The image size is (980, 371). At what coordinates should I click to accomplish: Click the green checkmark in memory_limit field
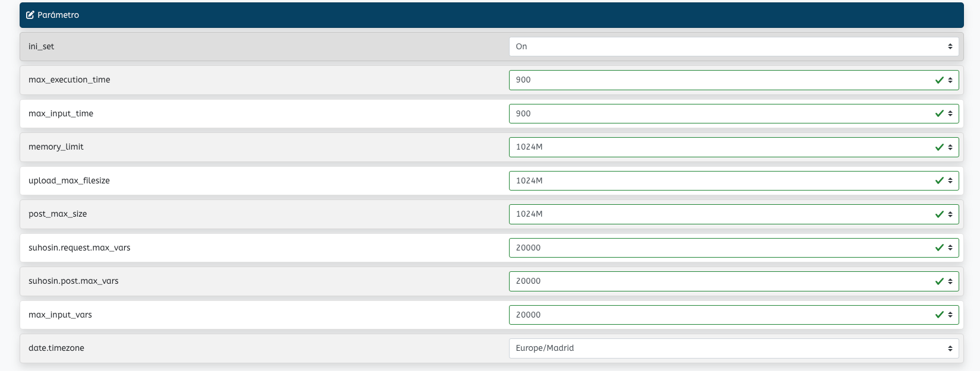pos(940,147)
